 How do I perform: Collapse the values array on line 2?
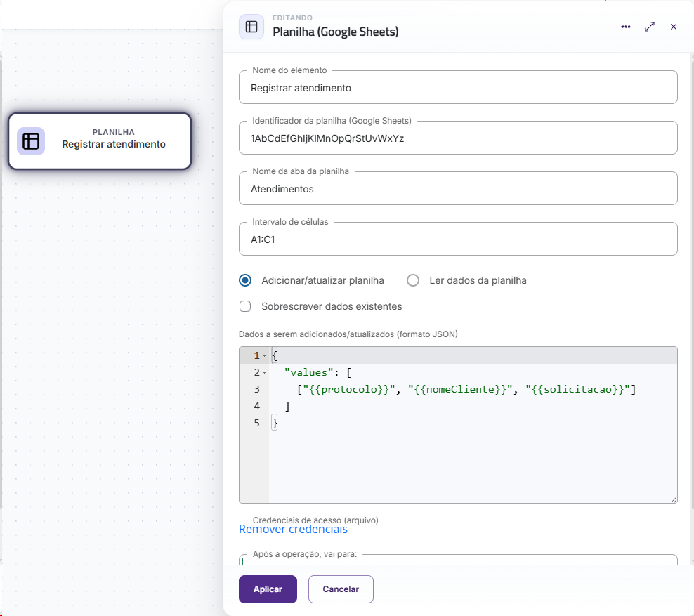coord(264,372)
